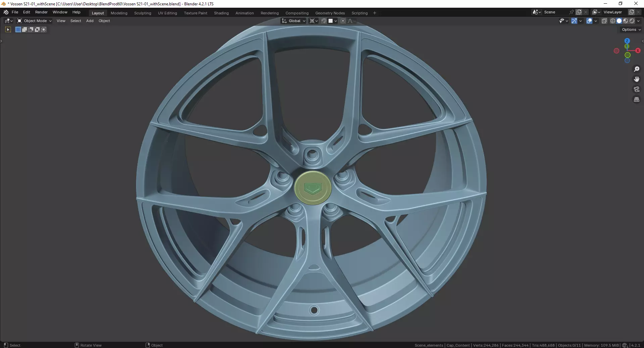
Task: Create a new scene copy icon
Action: [x=579, y=12]
